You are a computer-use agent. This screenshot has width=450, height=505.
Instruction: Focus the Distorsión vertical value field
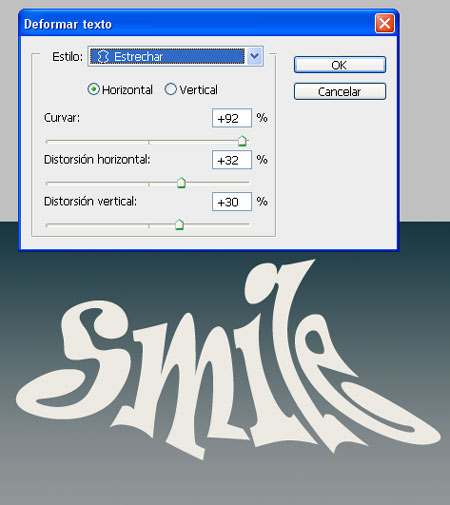232,202
